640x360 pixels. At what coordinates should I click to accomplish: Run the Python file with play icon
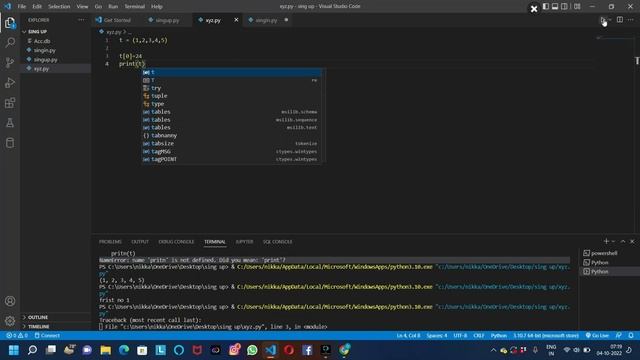coord(603,20)
